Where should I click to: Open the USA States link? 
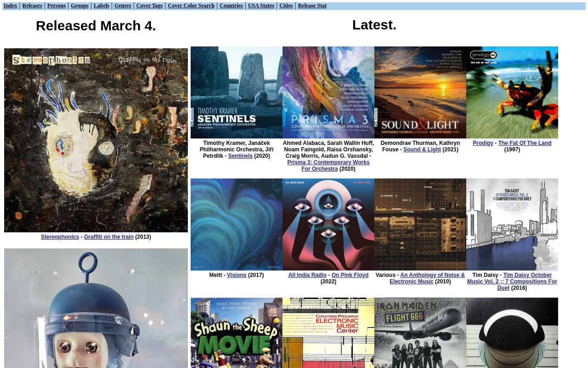pyautogui.click(x=261, y=6)
